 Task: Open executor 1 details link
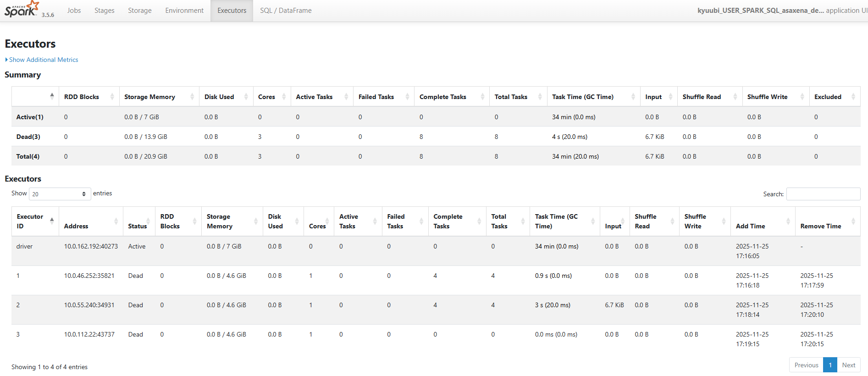point(18,276)
